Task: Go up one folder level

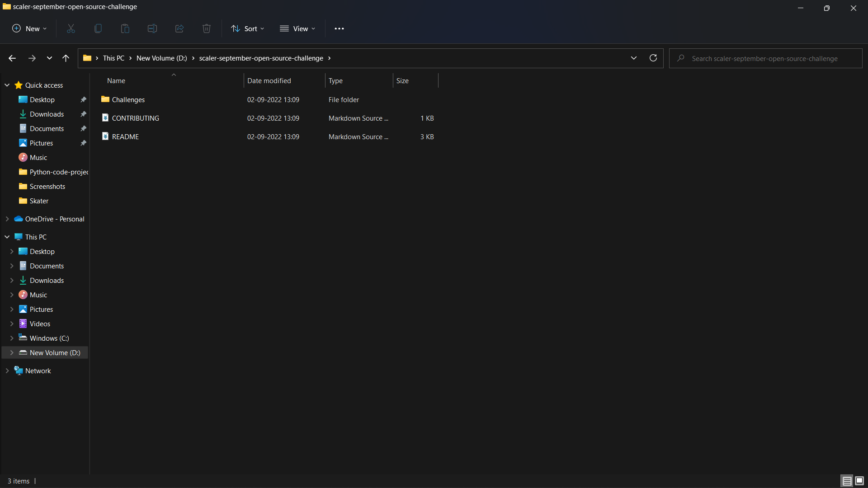Action: click(66, 58)
